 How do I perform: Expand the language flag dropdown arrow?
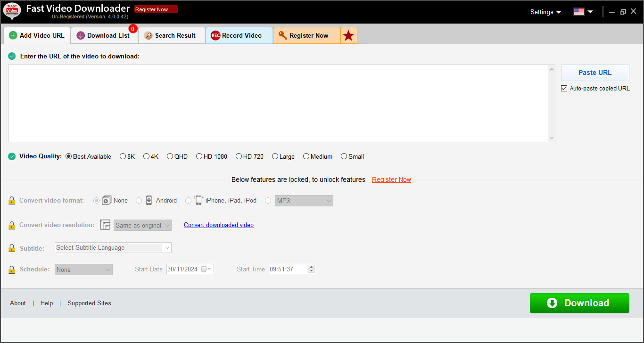(x=590, y=12)
